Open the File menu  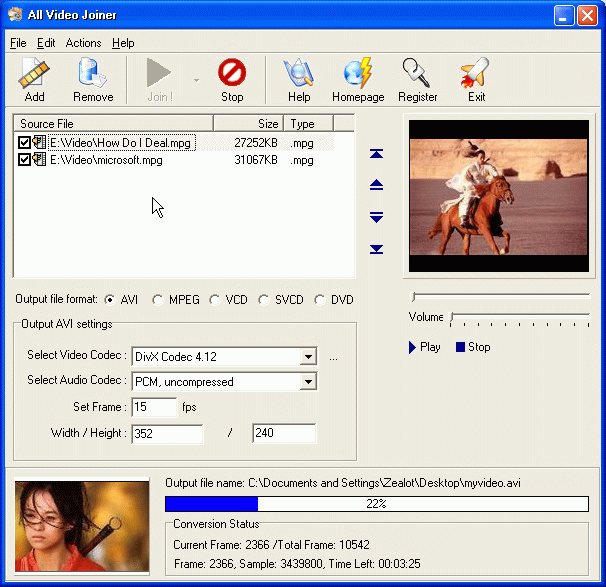(18, 43)
